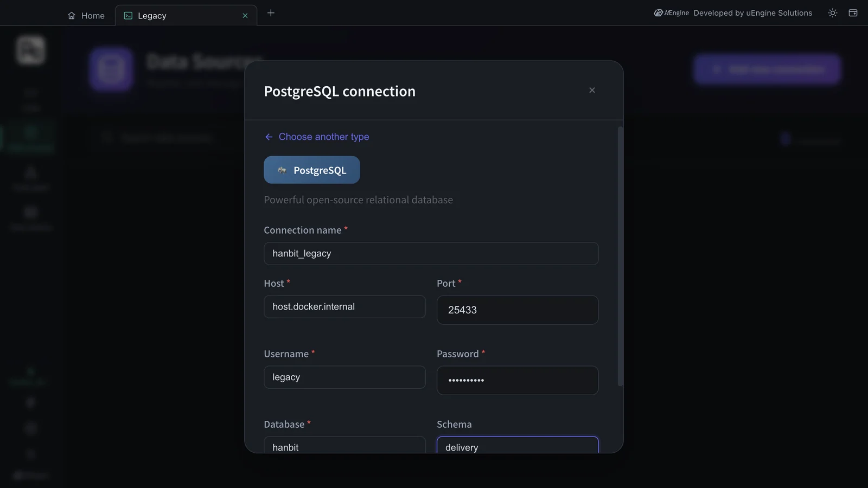Click the 'Developed by uEngine Solutions' text
The image size is (868, 488).
tap(753, 13)
